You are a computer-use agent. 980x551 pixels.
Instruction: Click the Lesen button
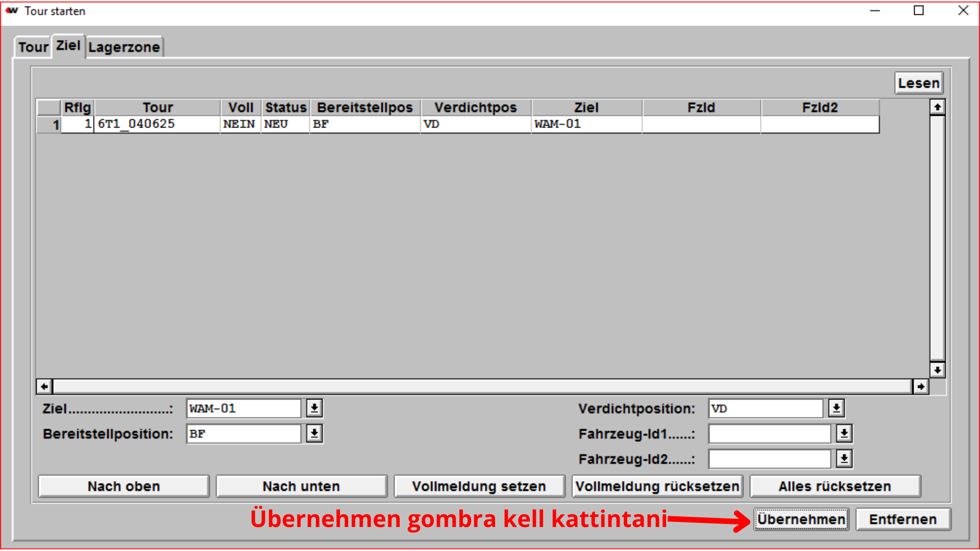918,83
